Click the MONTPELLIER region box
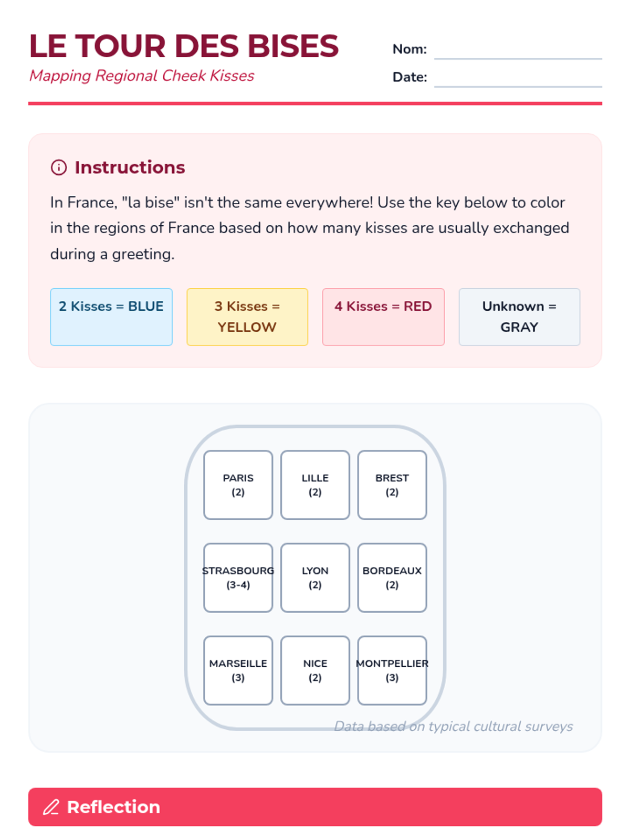630x840 pixels. click(392, 670)
